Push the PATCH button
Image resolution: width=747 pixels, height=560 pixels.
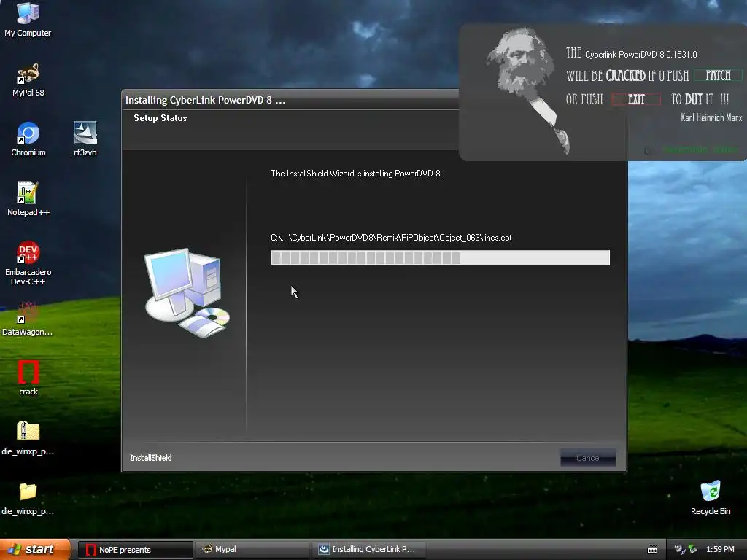click(x=718, y=75)
